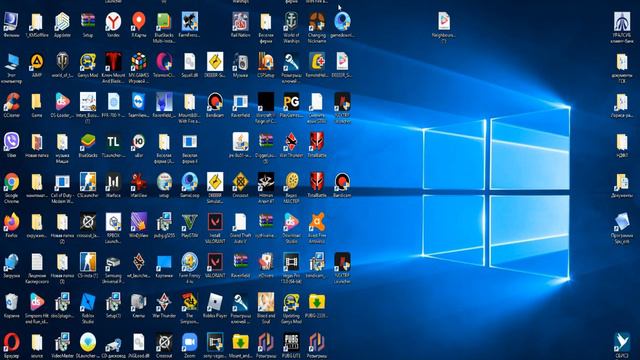
Task: Open the CSLauncher shortcut
Action: (88, 182)
